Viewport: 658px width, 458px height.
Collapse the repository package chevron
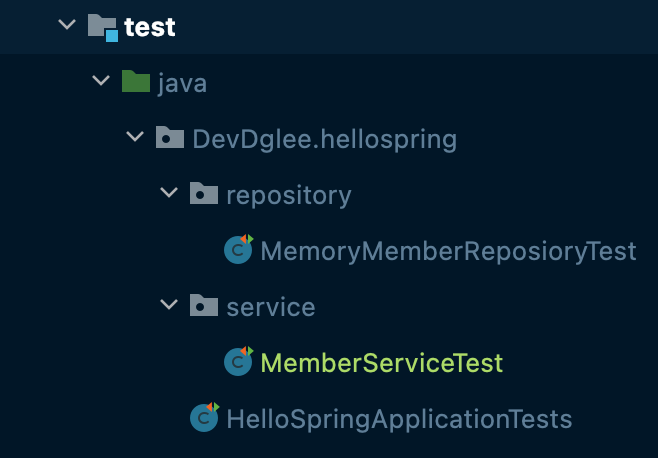(169, 193)
